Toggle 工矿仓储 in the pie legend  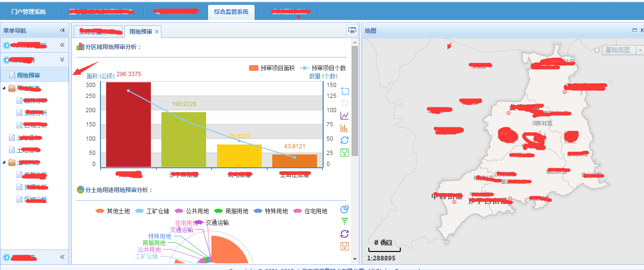152,211
